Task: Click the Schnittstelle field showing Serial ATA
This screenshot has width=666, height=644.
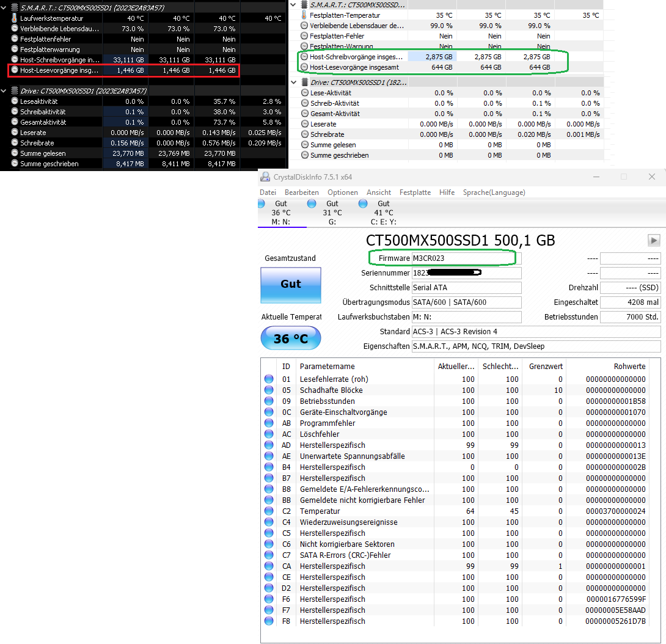Action: click(466, 288)
